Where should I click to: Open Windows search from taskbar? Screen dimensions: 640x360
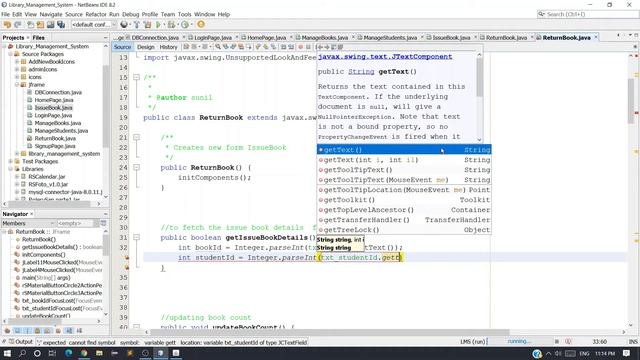pyautogui.click(x=22, y=353)
